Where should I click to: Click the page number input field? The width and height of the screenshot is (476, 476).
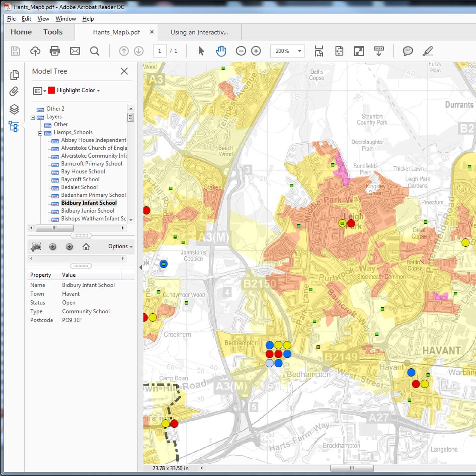160,51
